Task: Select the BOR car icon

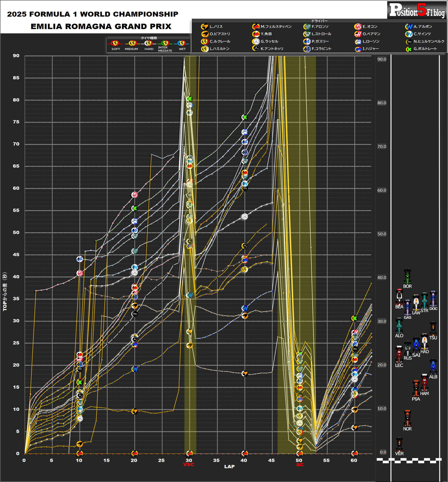Action: [407, 276]
